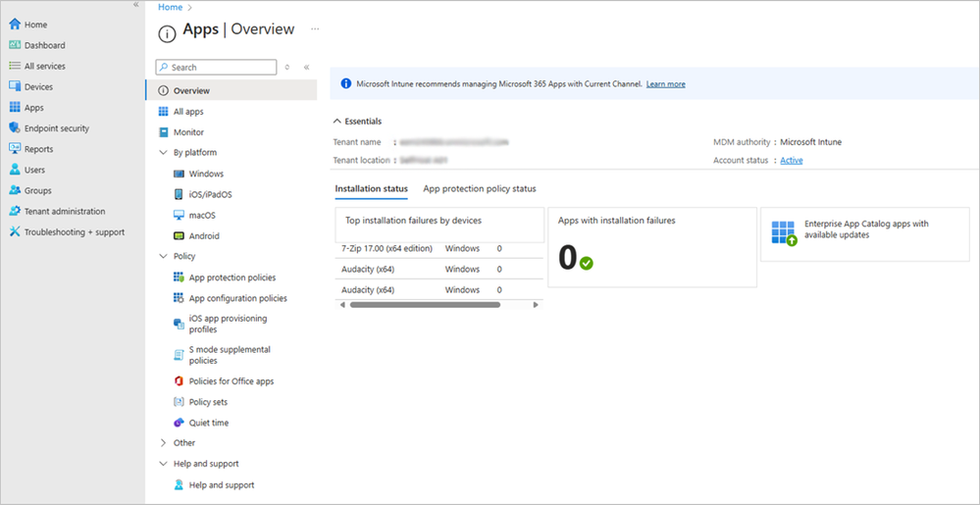980x505 pixels.
Task: Click the Home house icon in left navigation
Action: pos(15,25)
